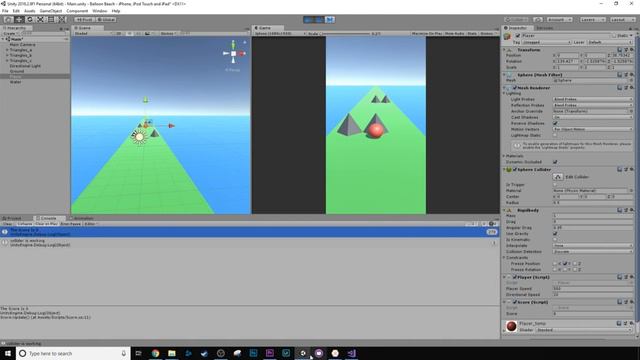Open the GameObject menu
640x360 pixels.
[x=51, y=11]
